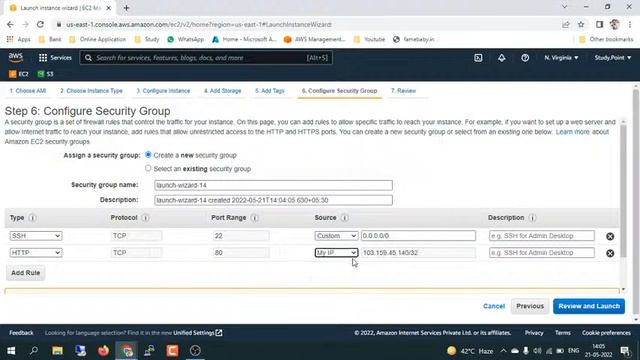Open the Chrome tab search chevron

tap(564, 7)
